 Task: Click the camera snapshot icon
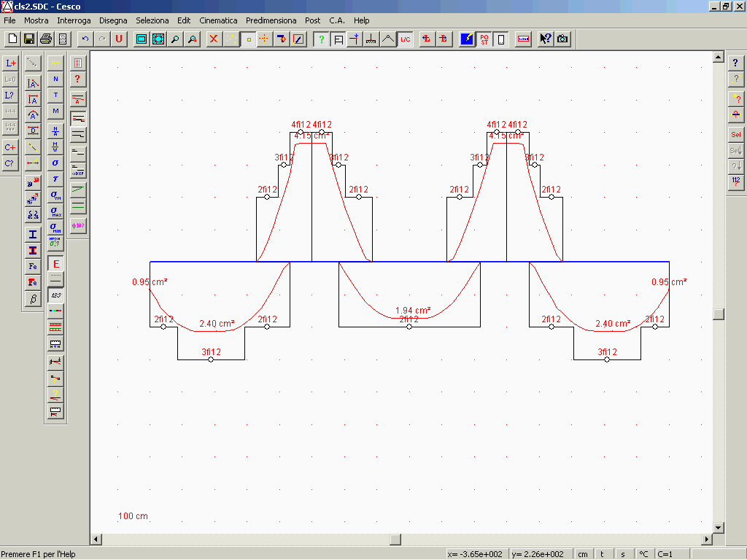click(562, 39)
